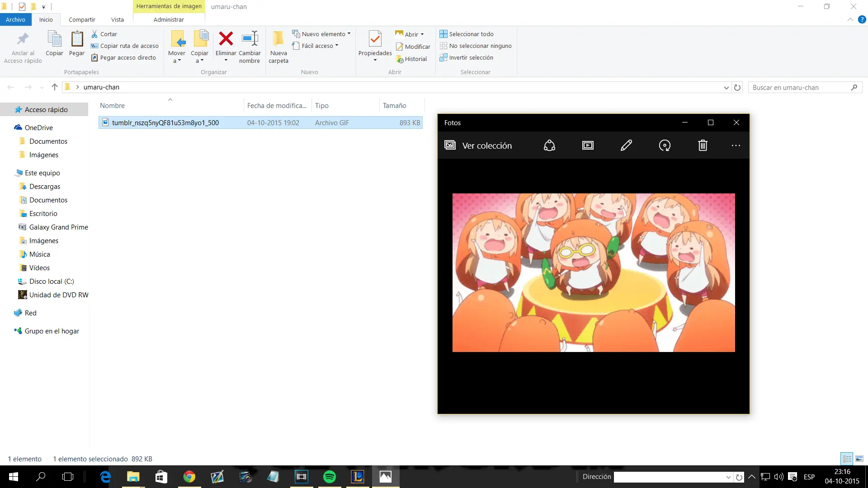Rotate the image in Fotos
The height and width of the screenshot is (488, 868).
(x=665, y=145)
